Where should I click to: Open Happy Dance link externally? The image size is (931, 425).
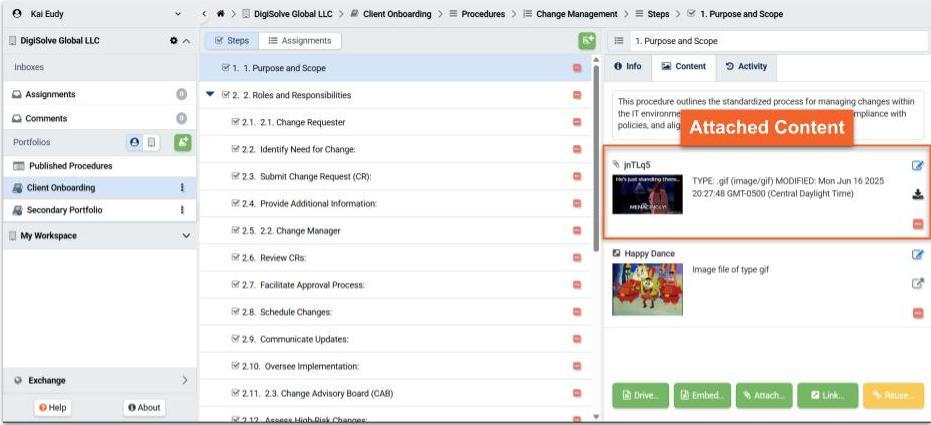point(918,284)
